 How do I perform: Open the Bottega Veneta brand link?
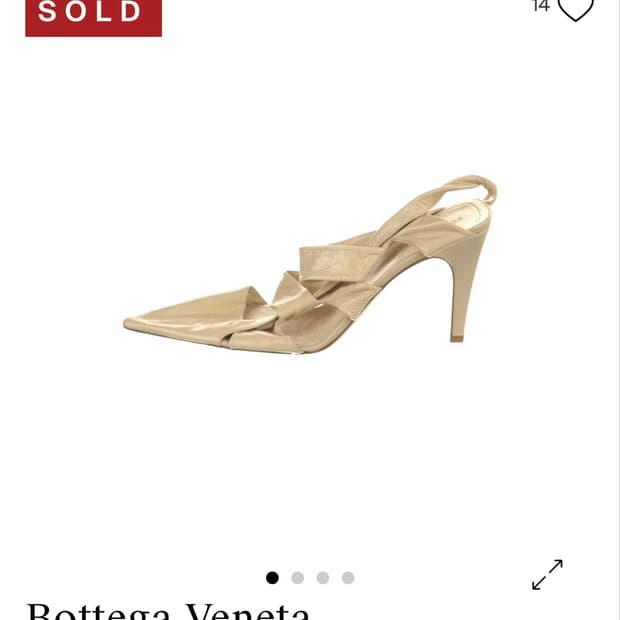[168, 611]
